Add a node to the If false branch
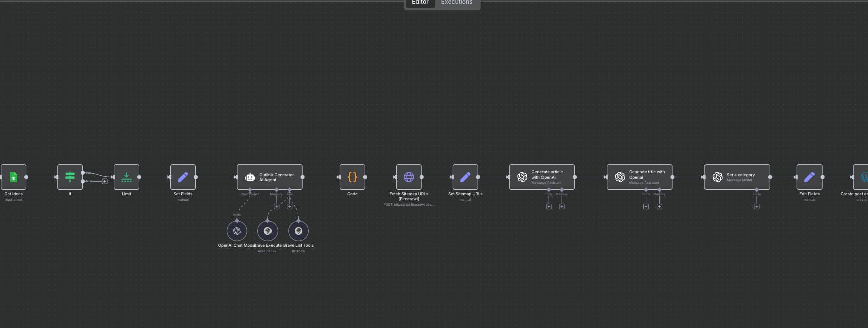The width and height of the screenshot is (868, 328). coord(105,181)
